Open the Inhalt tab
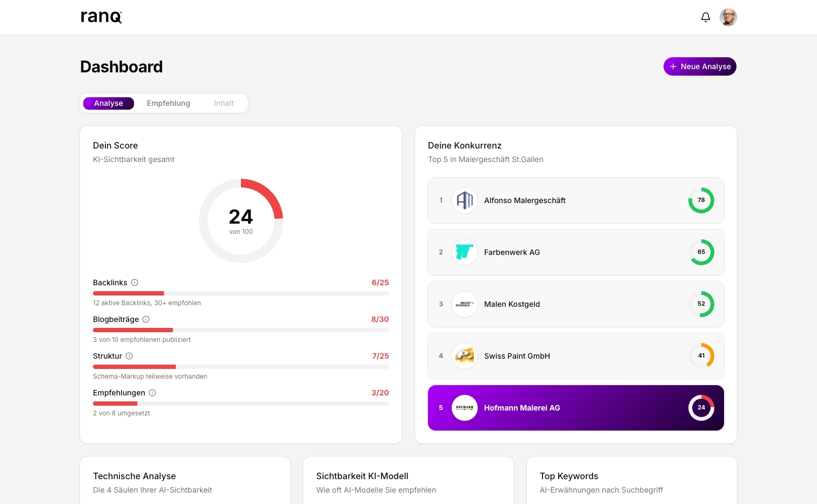 pyautogui.click(x=224, y=103)
